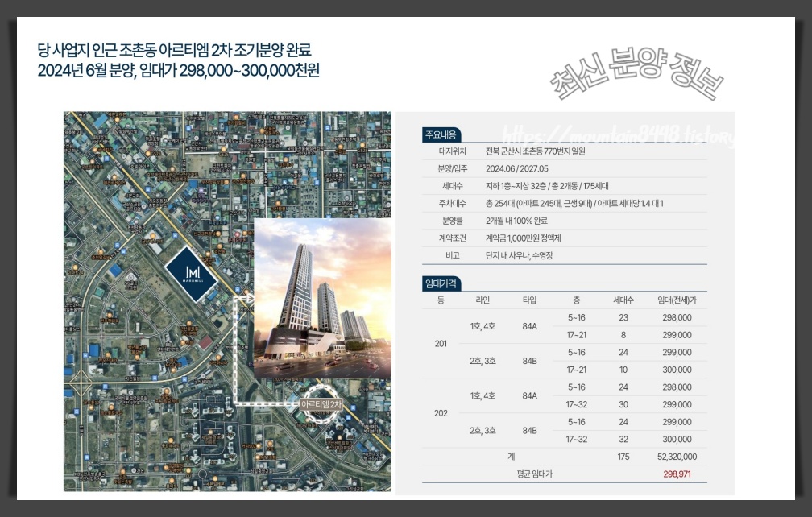Select unit count '30' cell

point(623,405)
